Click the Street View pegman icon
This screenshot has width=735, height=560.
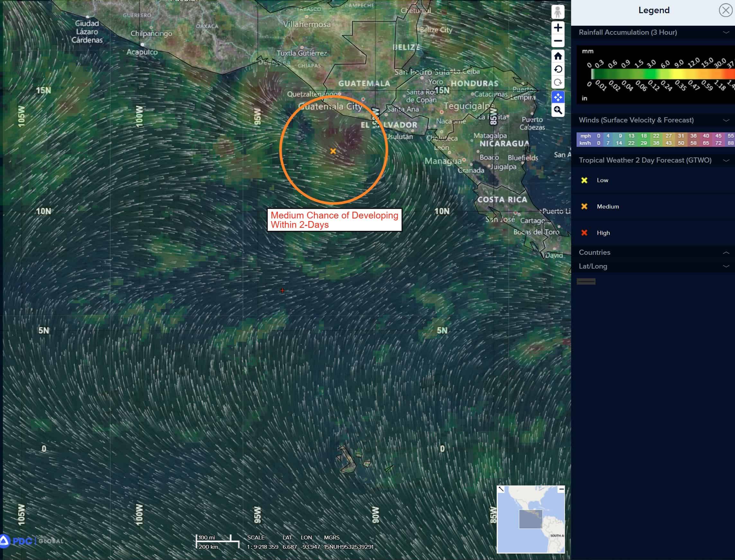click(x=558, y=12)
